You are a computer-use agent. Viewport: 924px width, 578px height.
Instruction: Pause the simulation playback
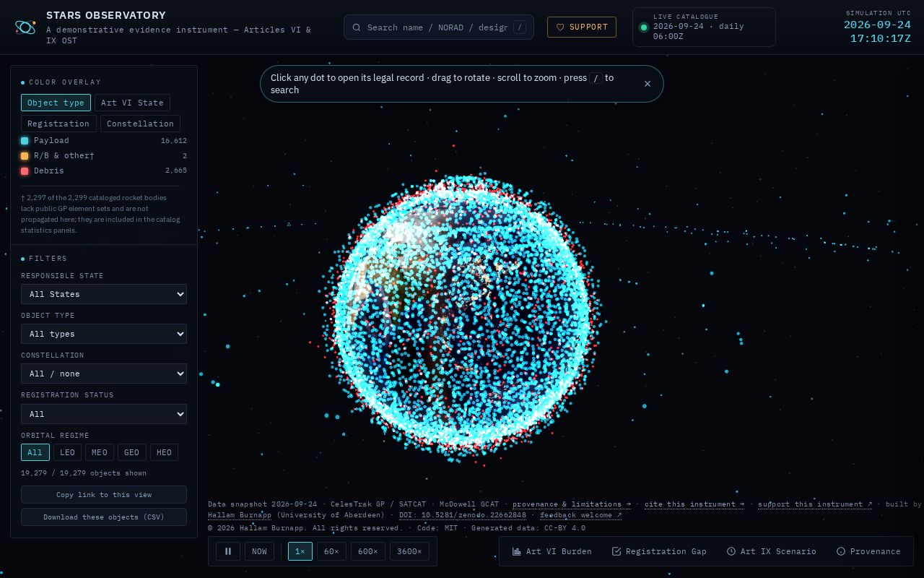pyautogui.click(x=228, y=551)
